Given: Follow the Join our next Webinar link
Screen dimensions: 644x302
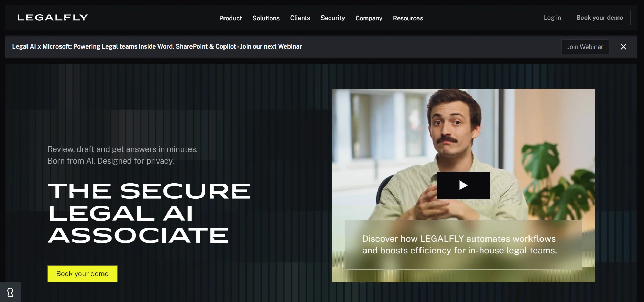Looking at the screenshot, I should click(271, 46).
